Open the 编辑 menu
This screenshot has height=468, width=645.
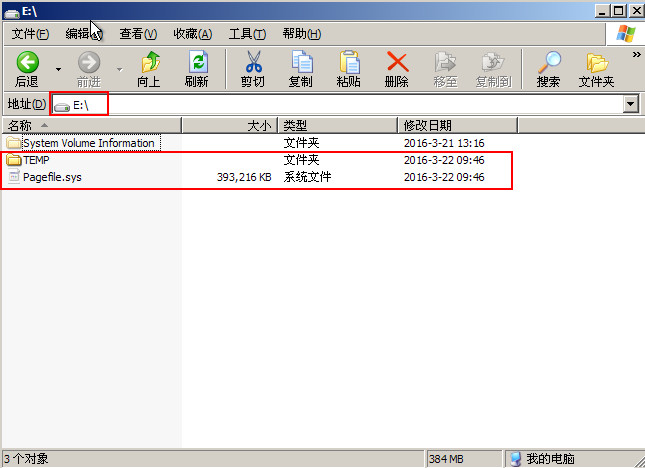pos(84,34)
